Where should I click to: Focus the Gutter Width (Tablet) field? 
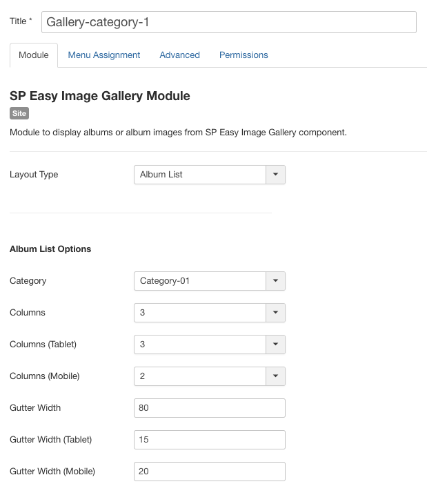coord(209,440)
